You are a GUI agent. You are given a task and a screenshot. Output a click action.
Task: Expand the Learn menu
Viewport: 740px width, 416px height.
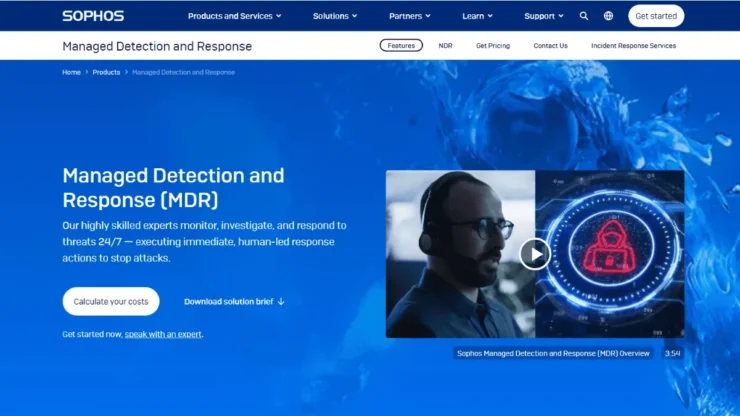478,16
